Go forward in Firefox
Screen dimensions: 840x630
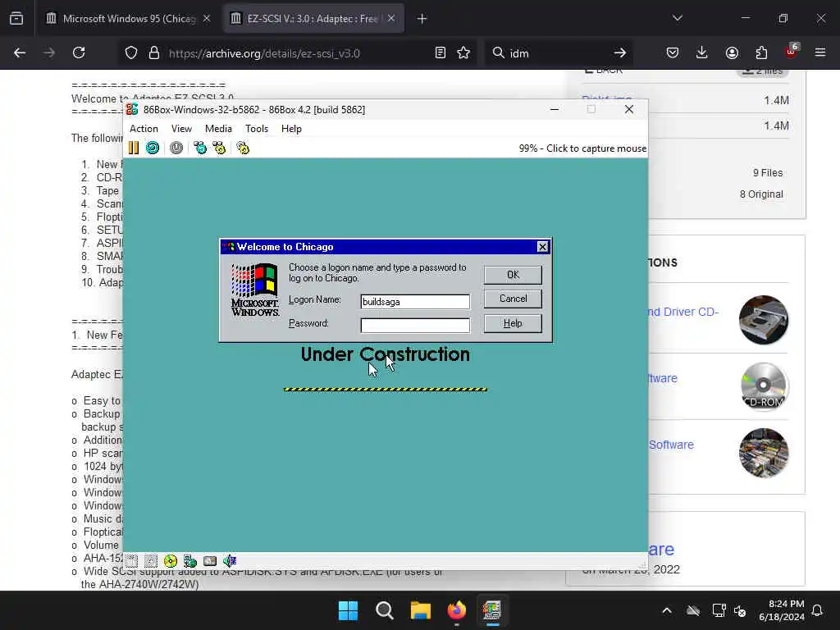coord(49,52)
